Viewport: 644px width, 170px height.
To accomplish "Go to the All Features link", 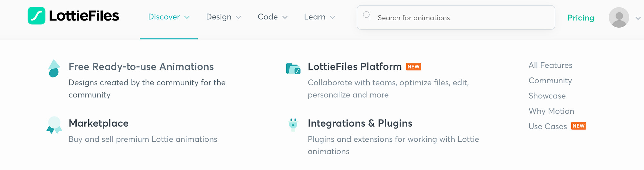I will click(x=550, y=65).
